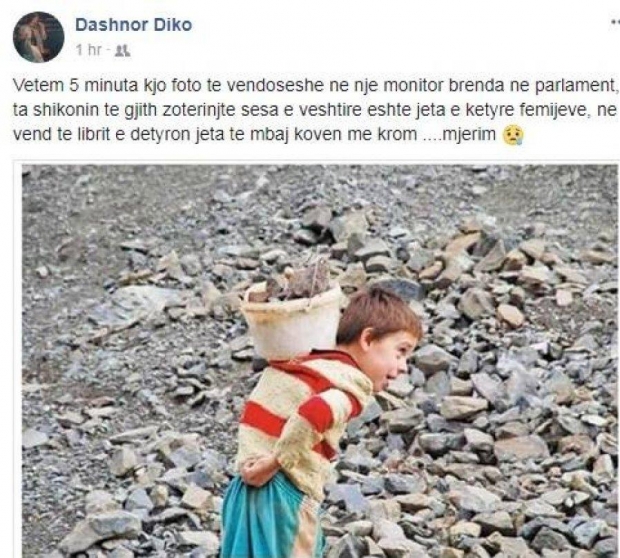Open Dashnor Diko's round profile picture

coord(38,37)
